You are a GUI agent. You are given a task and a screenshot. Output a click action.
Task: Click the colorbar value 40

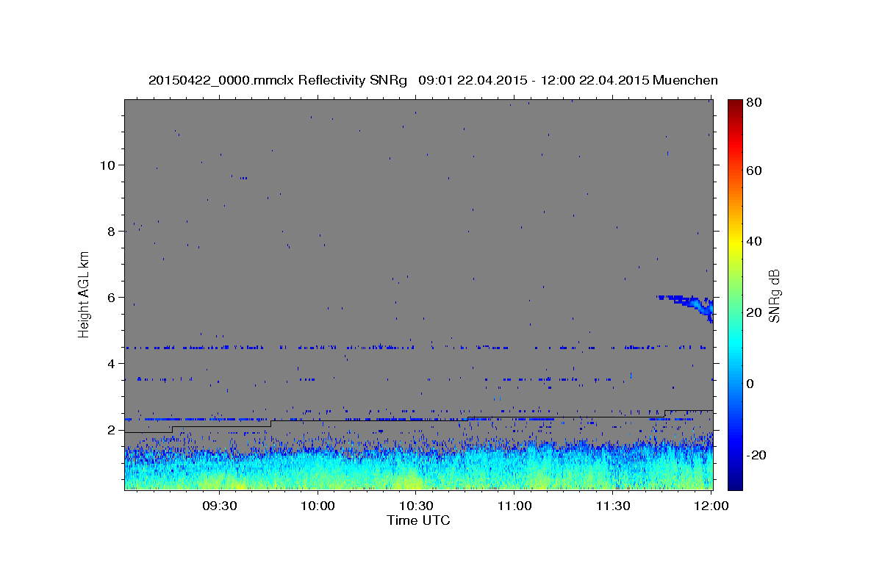(753, 241)
